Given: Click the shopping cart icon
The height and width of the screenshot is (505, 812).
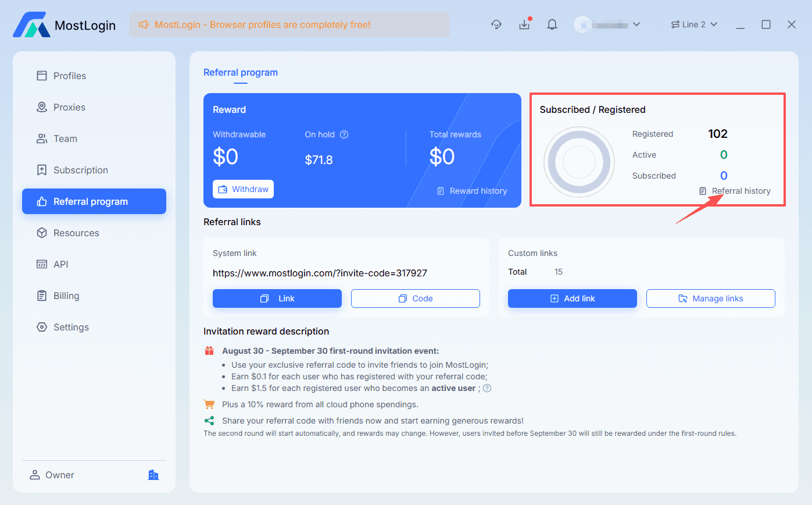Looking at the screenshot, I should point(209,404).
